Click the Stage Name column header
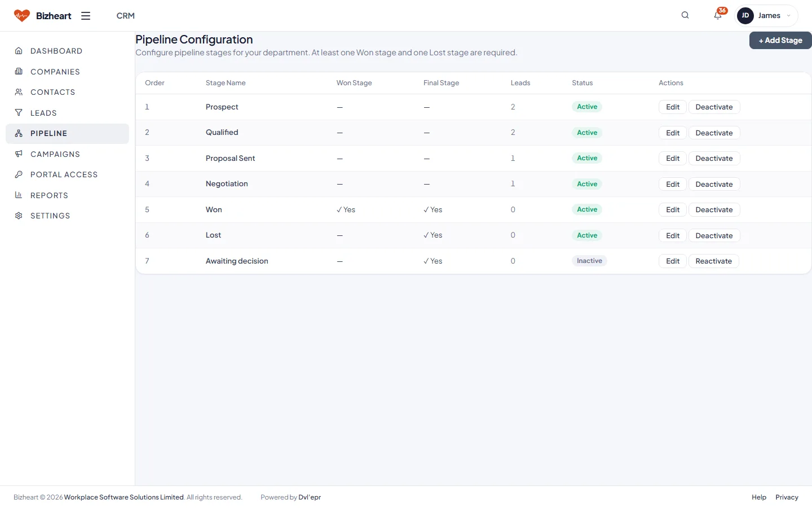The width and height of the screenshot is (812, 508). (x=226, y=83)
